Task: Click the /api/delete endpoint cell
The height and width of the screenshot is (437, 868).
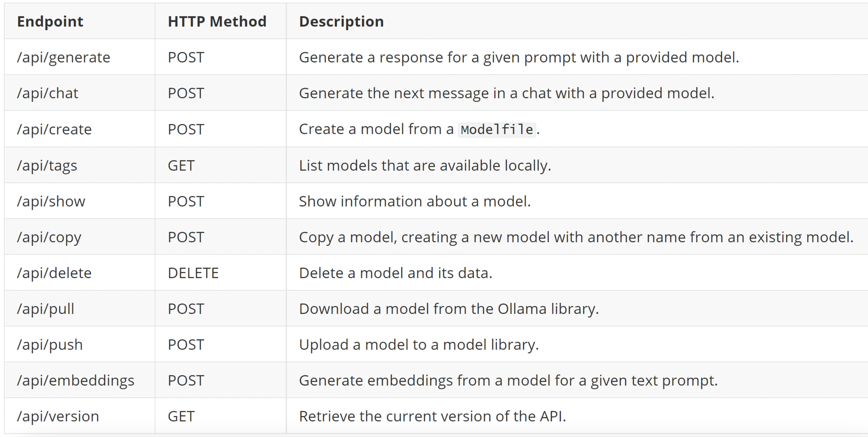Action: point(54,273)
